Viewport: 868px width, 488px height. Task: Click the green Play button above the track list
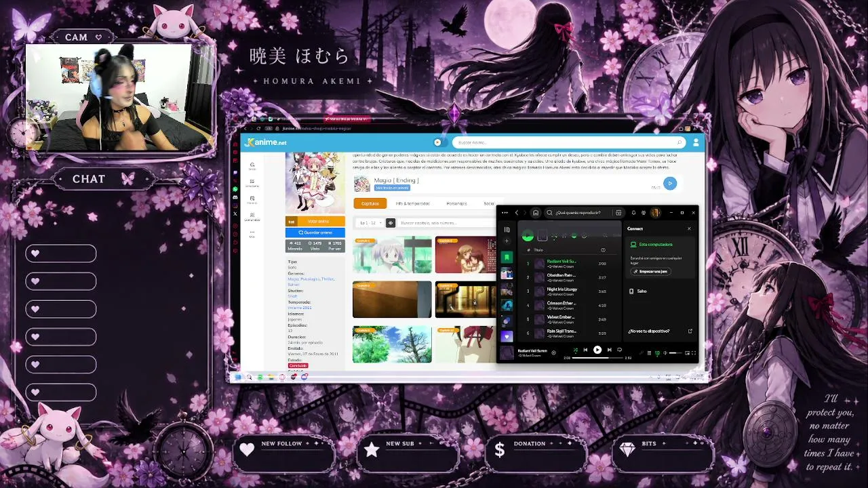(x=528, y=236)
